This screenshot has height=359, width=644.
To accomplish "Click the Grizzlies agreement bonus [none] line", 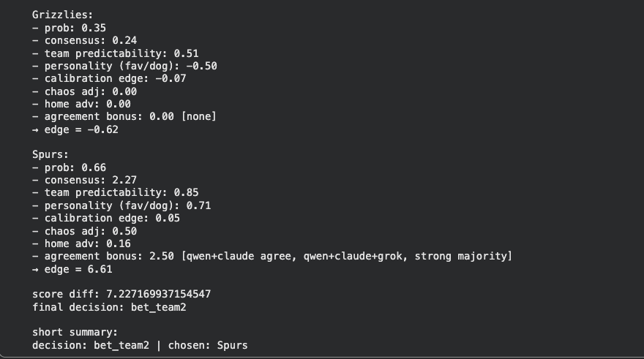I will click(124, 116).
